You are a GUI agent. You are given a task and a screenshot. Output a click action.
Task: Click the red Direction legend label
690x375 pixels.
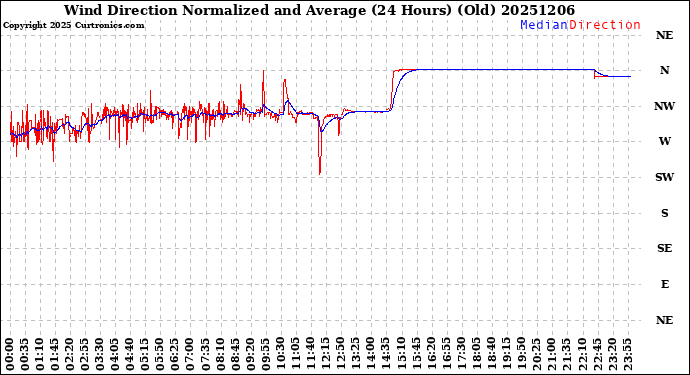(605, 25)
